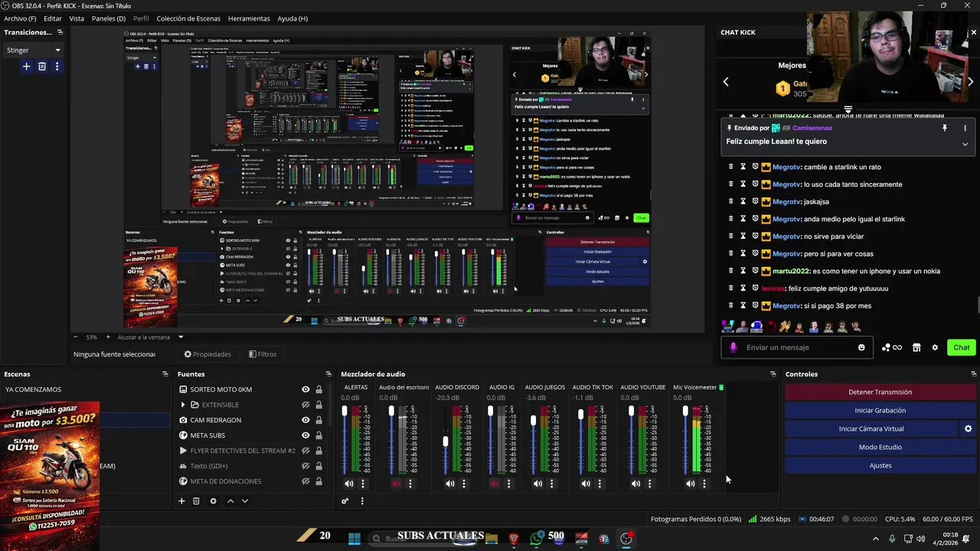
Task: Click the Filtros button
Action: click(x=263, y=354)
